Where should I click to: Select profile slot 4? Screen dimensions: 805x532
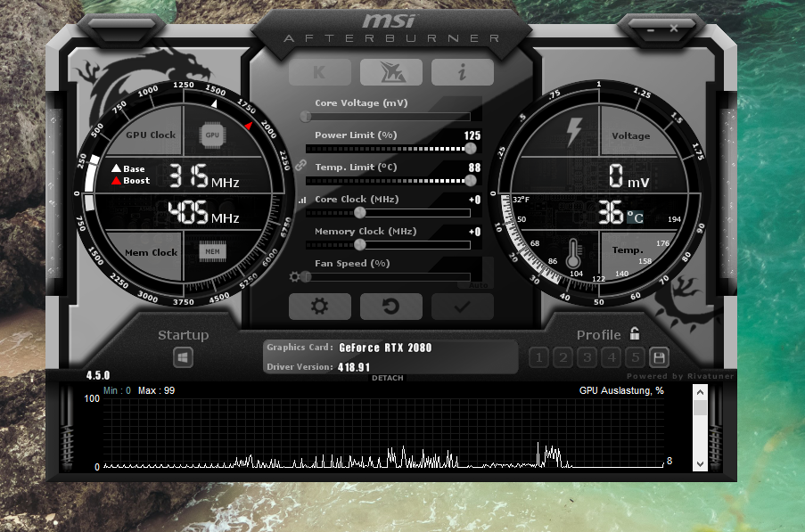pyautogui.click(x=611, y=357)
